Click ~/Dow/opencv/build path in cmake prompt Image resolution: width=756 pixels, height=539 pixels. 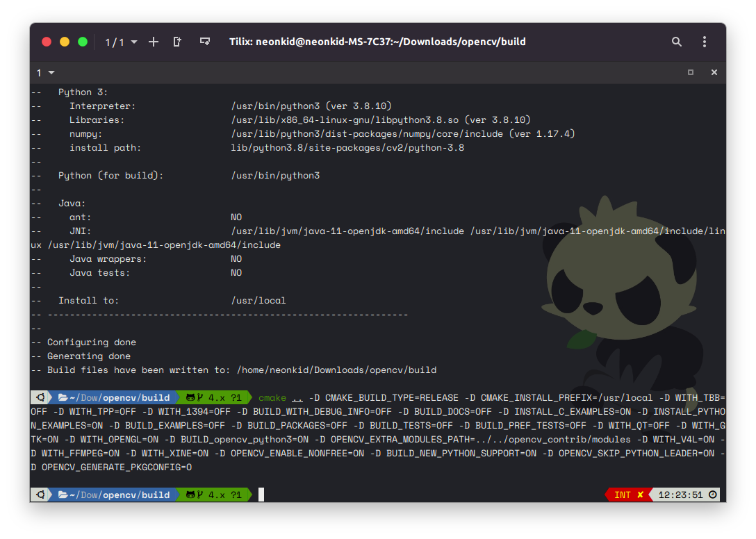click(x=120, y=398)
